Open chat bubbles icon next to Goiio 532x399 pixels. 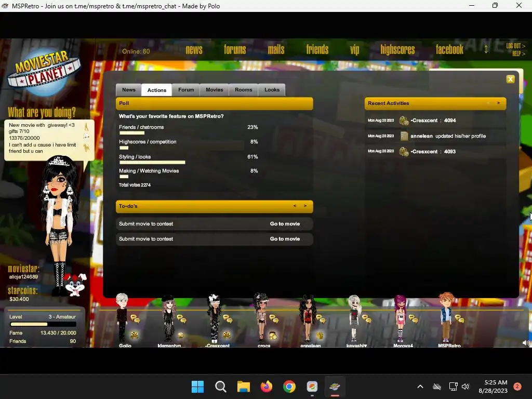[135, 318]
